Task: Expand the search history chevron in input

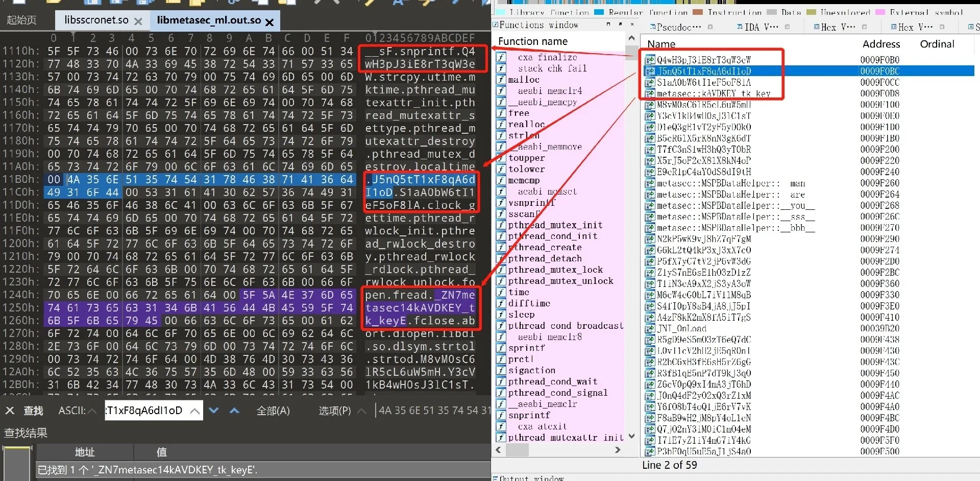Action: pos(195,411)
